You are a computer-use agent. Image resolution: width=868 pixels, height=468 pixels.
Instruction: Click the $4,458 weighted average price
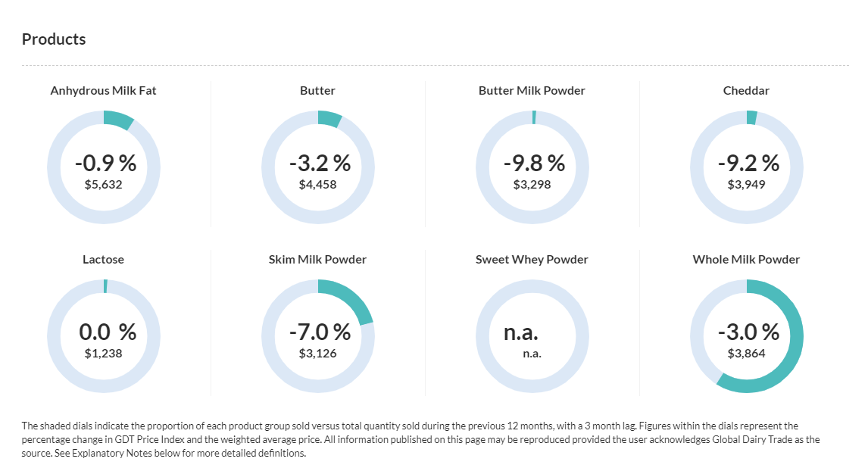tap(317, 184)
